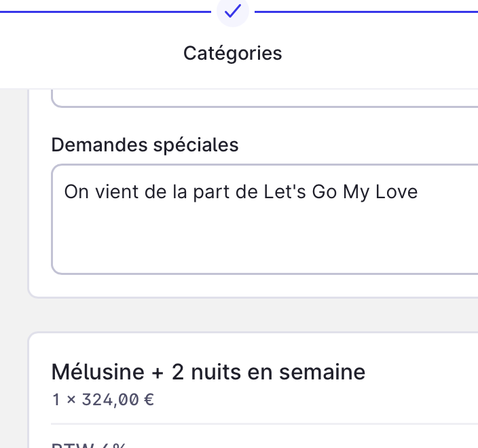Select the Mélusine + 2 nuits en semaine title
Viewport: 478px width, 448px height.
pos(208,372)
